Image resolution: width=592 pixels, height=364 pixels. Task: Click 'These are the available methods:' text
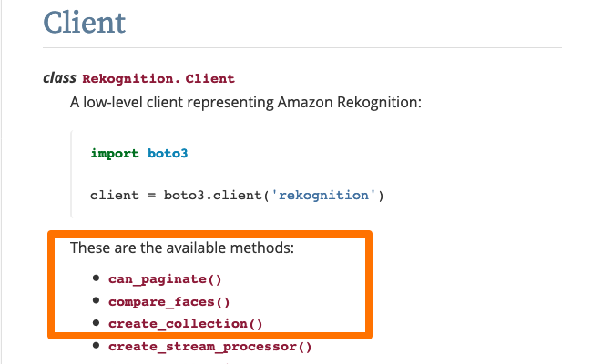pos(182,248)
